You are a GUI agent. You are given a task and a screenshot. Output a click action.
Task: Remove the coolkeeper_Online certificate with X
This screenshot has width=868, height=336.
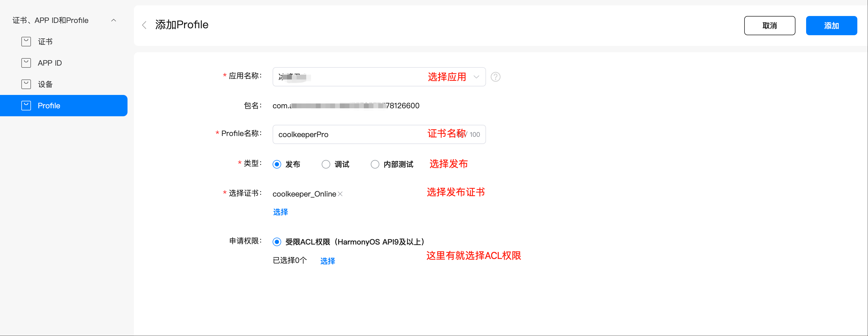point(340,194)
